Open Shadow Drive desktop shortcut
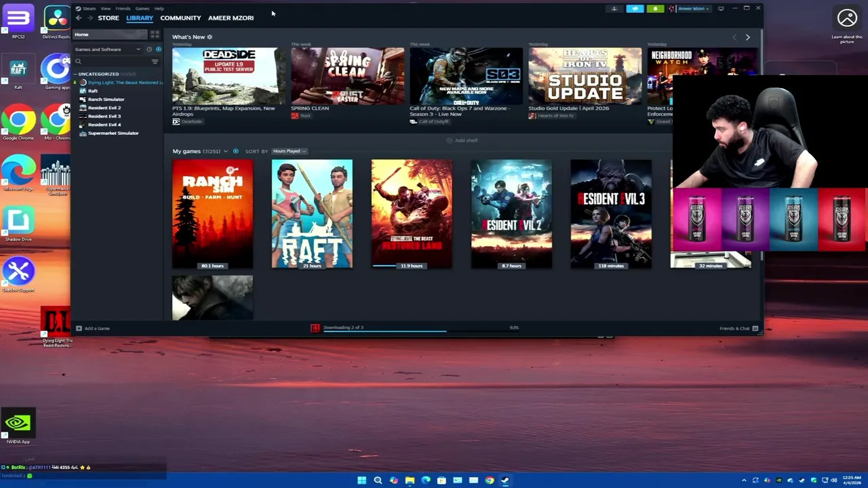Image resolution: width=868 pixels, height=488 pixels. pos(18,224)
